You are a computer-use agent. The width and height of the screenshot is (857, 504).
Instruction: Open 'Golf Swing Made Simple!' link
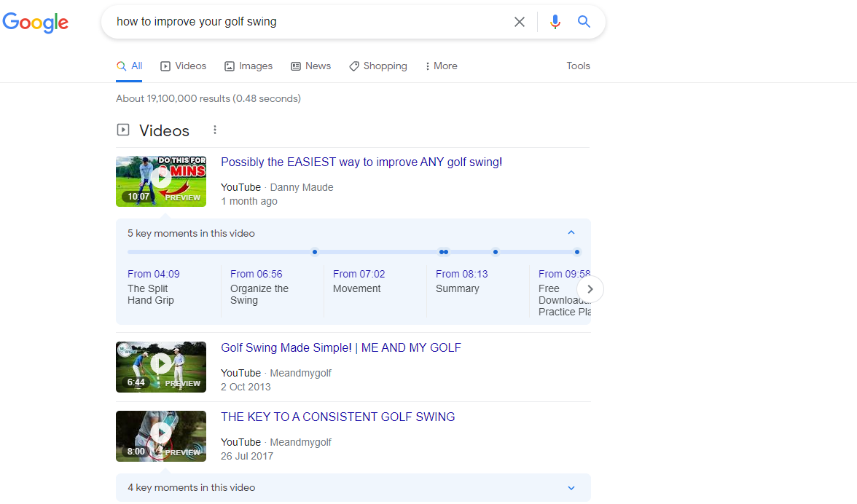341,348
